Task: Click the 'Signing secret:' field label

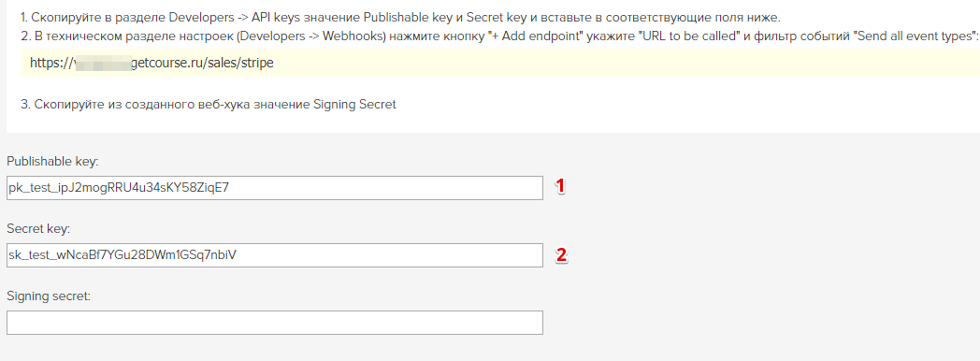Action: [x=49, y=296]
